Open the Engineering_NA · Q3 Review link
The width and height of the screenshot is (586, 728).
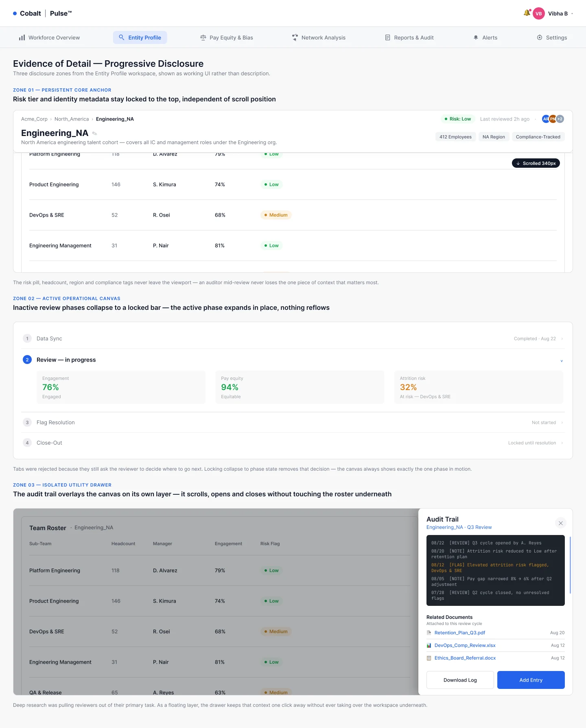coord(459,527)
